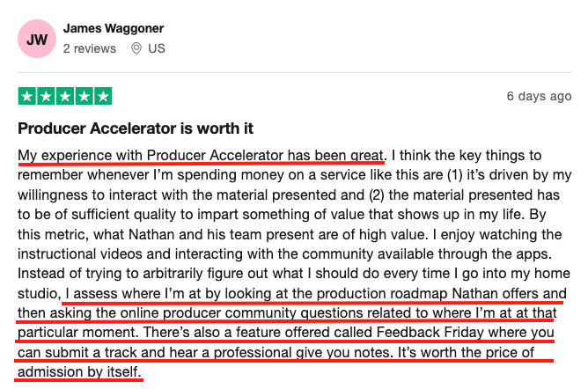The image size is (588, 389).
Task: Click the '6 days ago' timestamp
Action: click(x=540, y=96)
